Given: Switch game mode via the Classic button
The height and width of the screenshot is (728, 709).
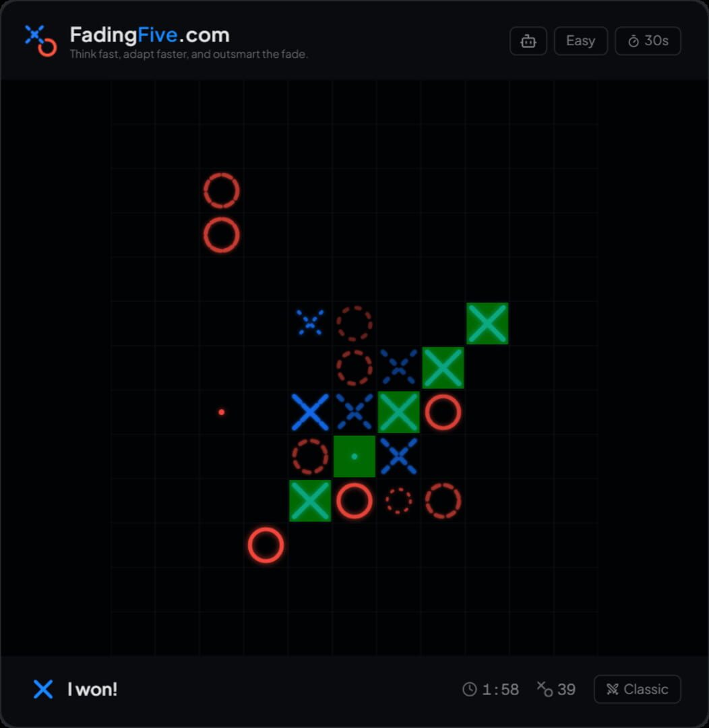Looking at the screenshot, I should point(636,690).
